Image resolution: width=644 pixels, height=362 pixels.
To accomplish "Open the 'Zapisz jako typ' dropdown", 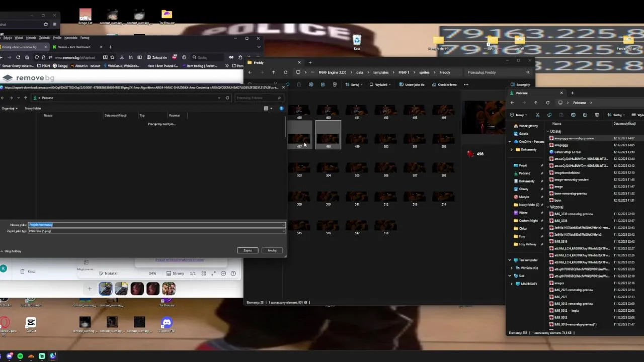I will pyautogui.click(x=157, y=231).
